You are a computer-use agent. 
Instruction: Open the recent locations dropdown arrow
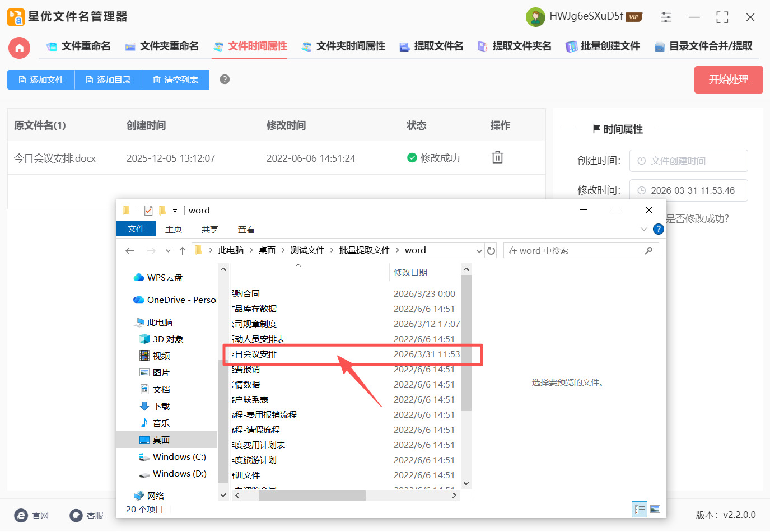[168, 251]
